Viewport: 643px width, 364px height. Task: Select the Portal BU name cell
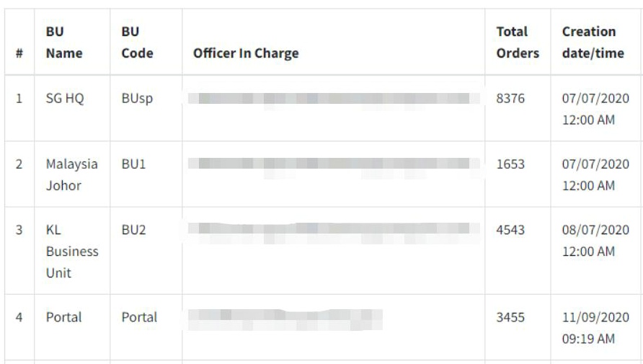[x=63, y=317]
